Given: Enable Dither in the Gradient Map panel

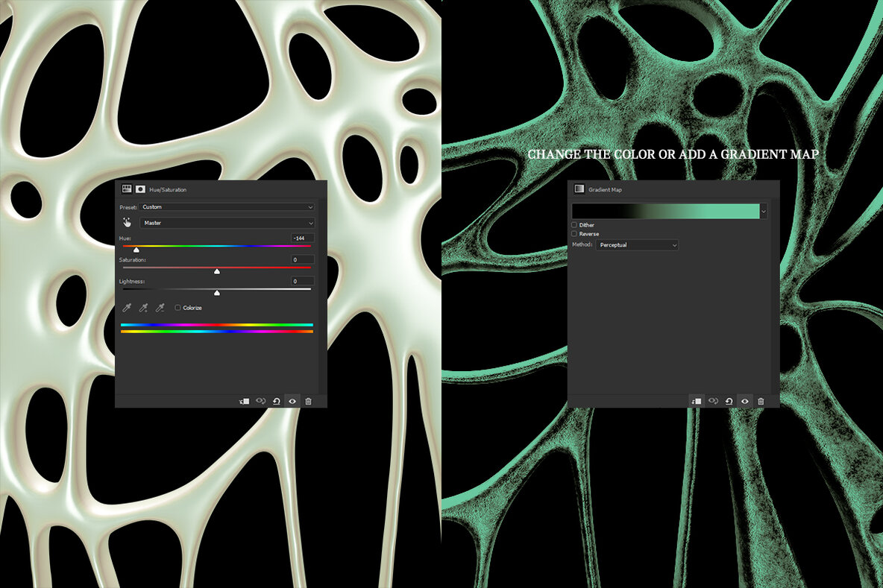Looking at the screenshot, I should [x=574, y=225].
